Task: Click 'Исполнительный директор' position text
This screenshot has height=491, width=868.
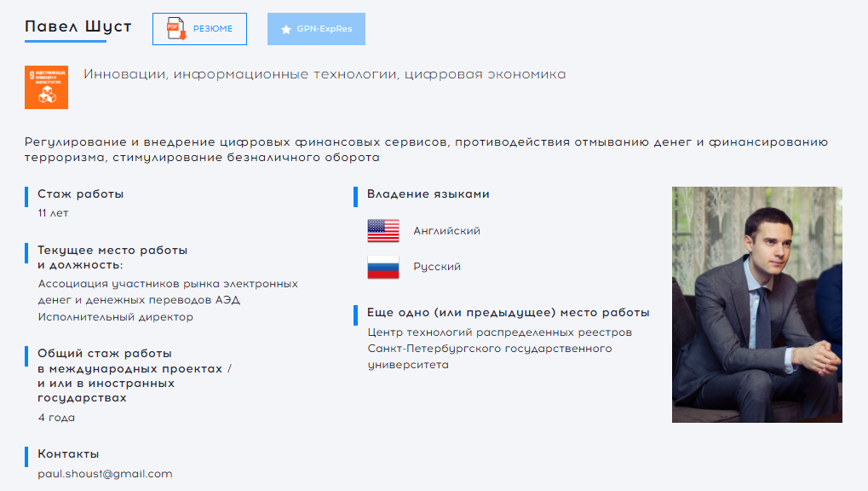Action: point(116,317)
